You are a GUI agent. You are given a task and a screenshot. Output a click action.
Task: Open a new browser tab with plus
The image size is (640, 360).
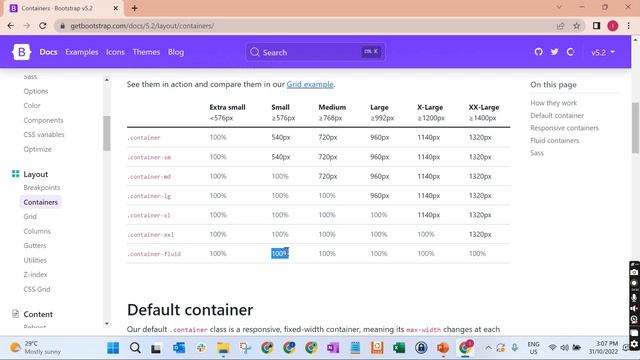coord(134,8)
